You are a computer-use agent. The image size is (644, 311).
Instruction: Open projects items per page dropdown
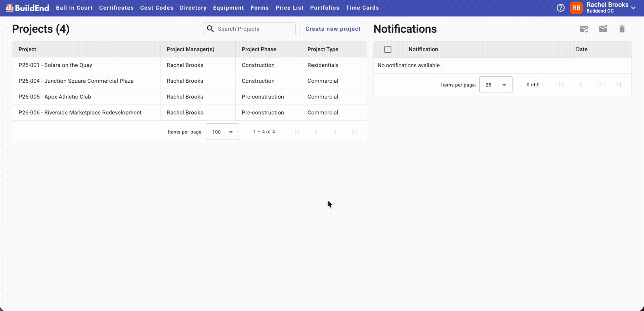(x=222, y=132)
